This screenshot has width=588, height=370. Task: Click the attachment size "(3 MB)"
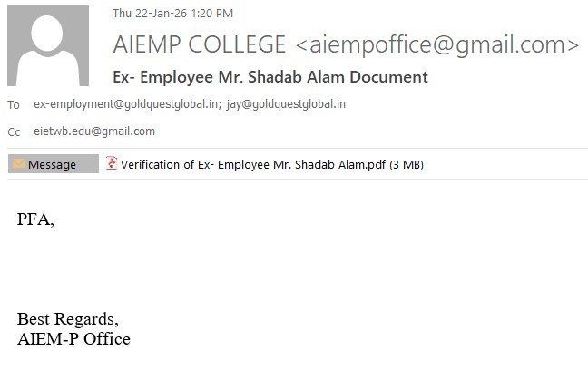coord(407,164)
